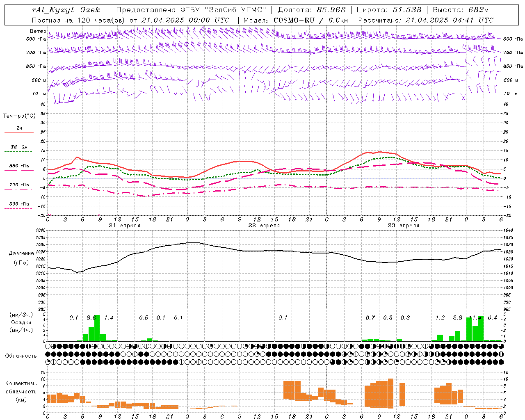Select the 'Широта: 51.538' header text
Viewport: 525px width, 420px height.
point(389,10)
